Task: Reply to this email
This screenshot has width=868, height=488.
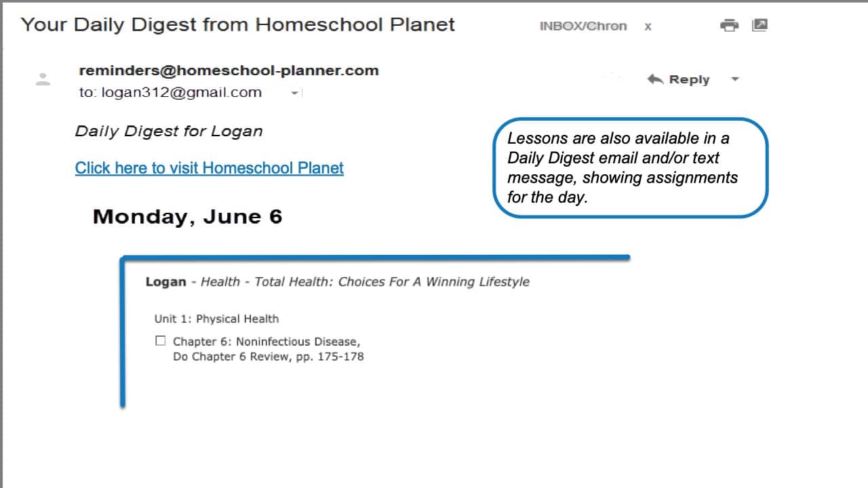Action: [678, 79]
